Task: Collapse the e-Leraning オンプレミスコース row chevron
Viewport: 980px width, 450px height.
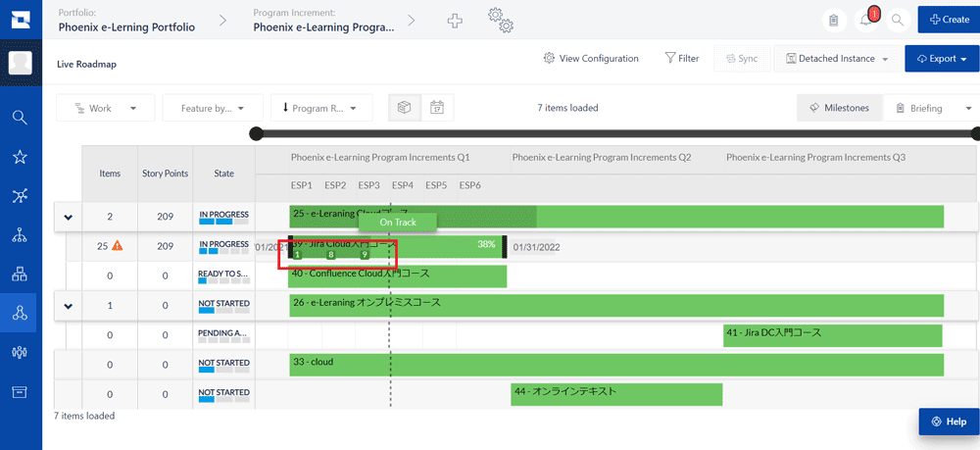Action: (69, 306)
